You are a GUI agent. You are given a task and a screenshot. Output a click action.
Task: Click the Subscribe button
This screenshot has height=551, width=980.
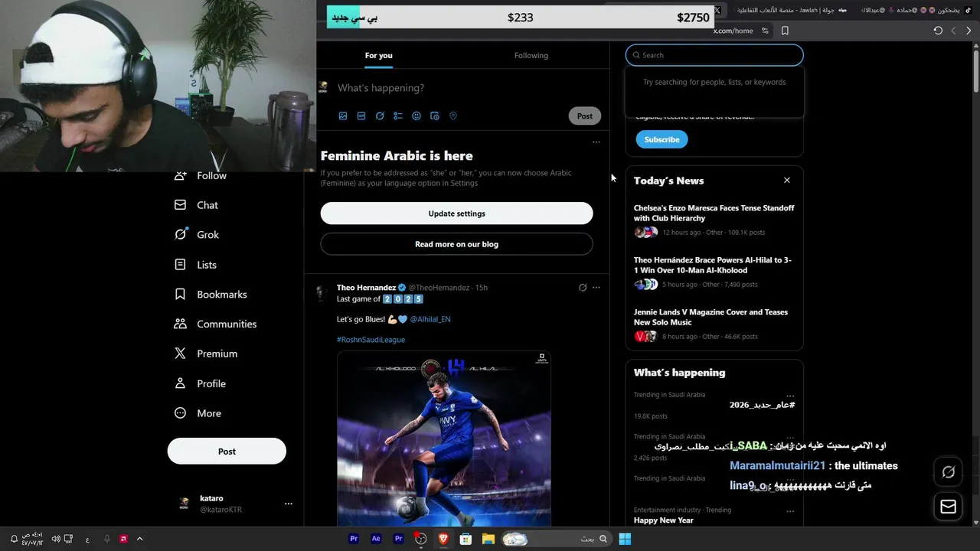tap(661, 139)
